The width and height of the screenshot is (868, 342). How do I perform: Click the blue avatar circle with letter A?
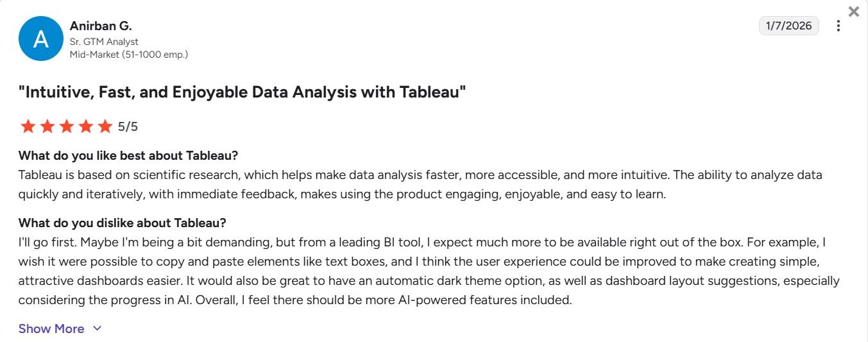tap(40, 39)
